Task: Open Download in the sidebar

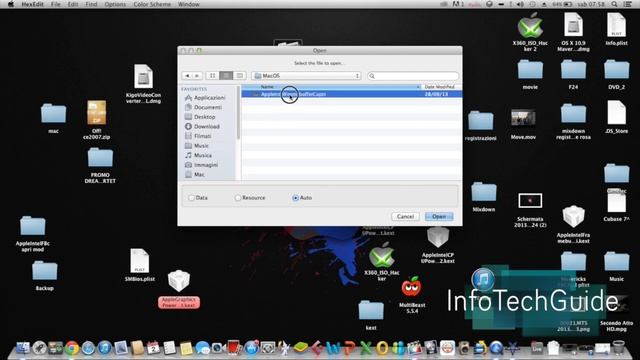Action: pos(206,127)
